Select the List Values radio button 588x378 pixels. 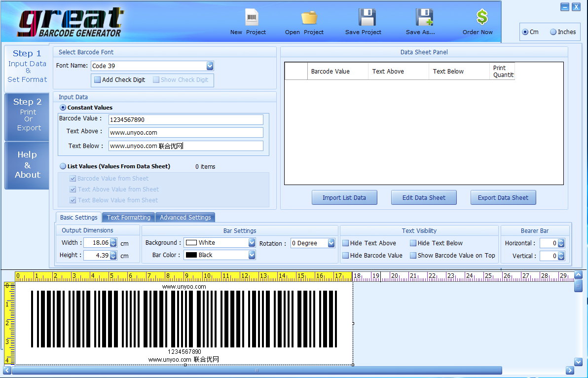click(63, 166)
